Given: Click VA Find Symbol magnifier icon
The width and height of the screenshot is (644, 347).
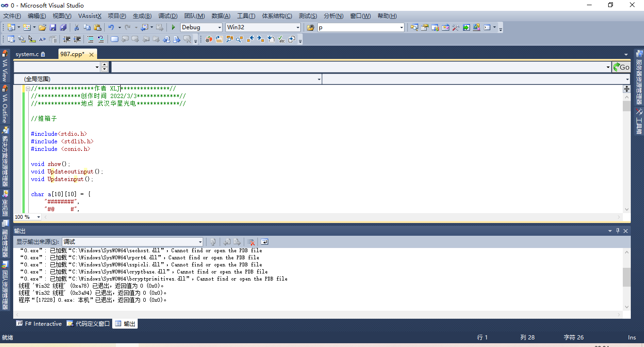Looking at the screenshot, I should click(x=229, y=39).
